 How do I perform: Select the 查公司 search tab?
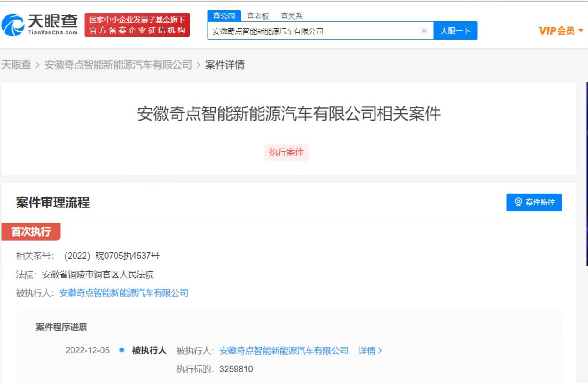point(224,16)
